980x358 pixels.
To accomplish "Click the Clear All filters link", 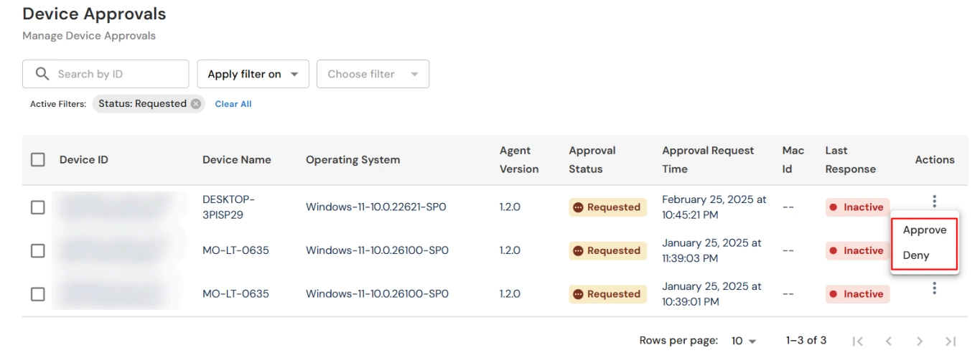I will tap(233, 104).
